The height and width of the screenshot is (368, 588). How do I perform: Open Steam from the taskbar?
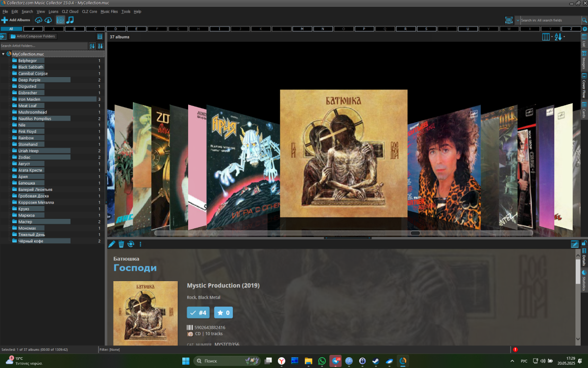(x=375, y=361)
